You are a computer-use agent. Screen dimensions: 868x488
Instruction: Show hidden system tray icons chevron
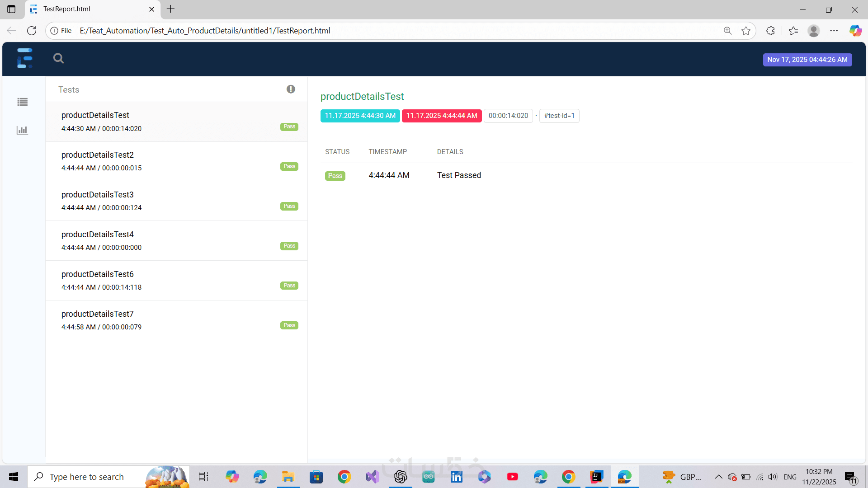pos(718,477)
